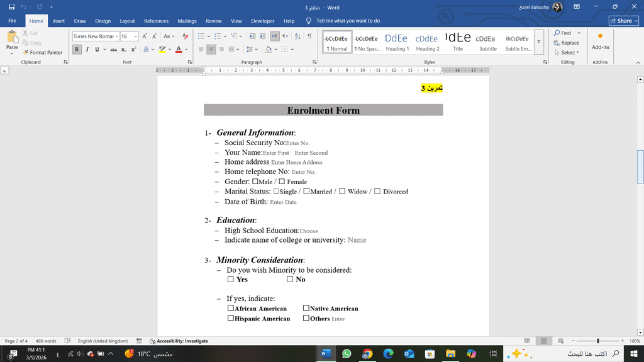Viewport: 644px width, 362px height.
Task: Tick the Divorced checkbox
Action: pos(377,191)
